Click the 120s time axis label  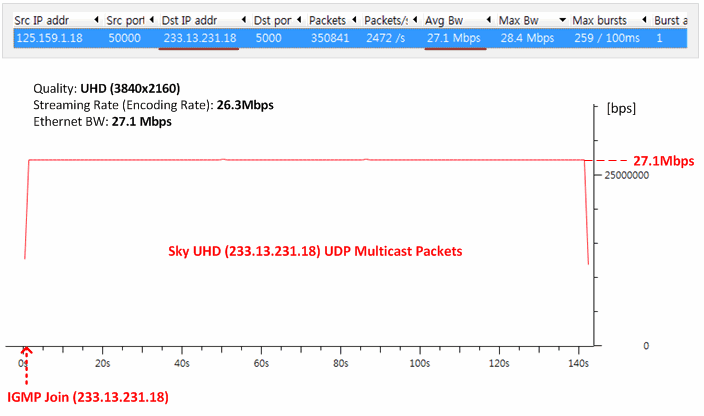pos(499,363)
